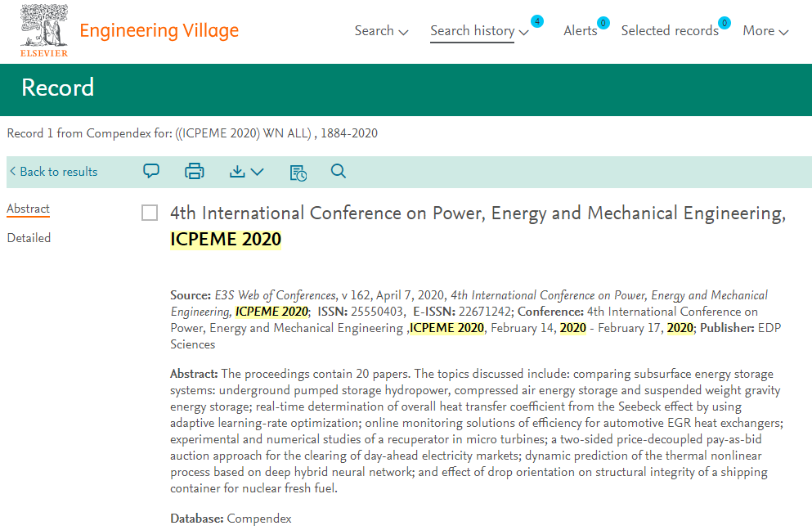Expand the Search dropdown chevron
Viewport: 812px width, 530px height.
tap(403, 32)
